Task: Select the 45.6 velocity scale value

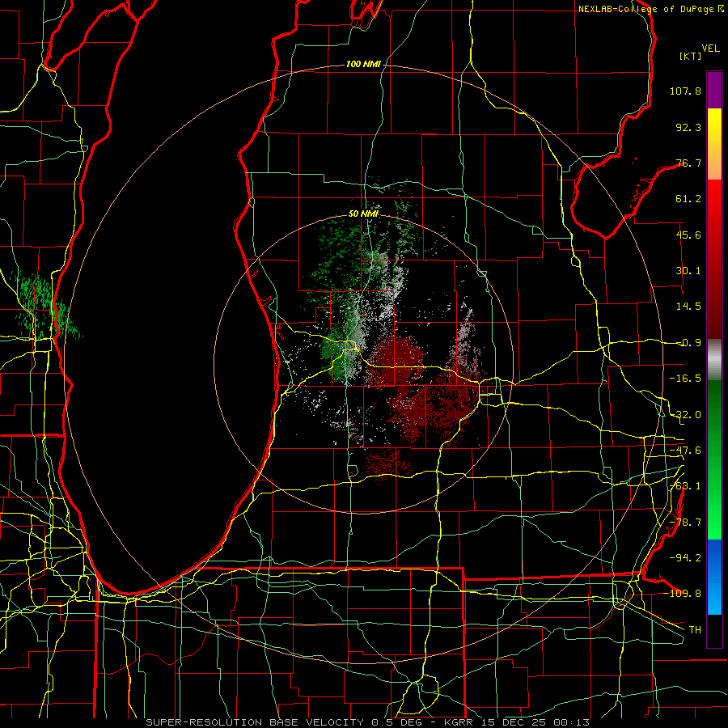Action: [688, 235]
